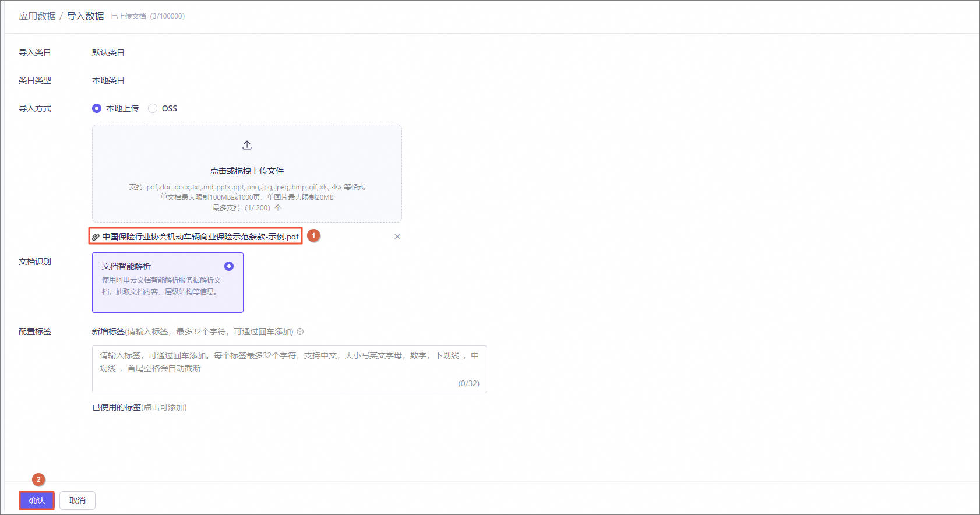
Task: Click the upload arrow icon in drop zone
Action: (247, 145)
